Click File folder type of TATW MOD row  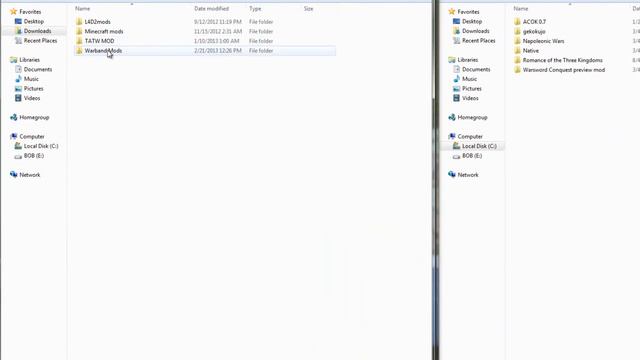pos(261,41)
